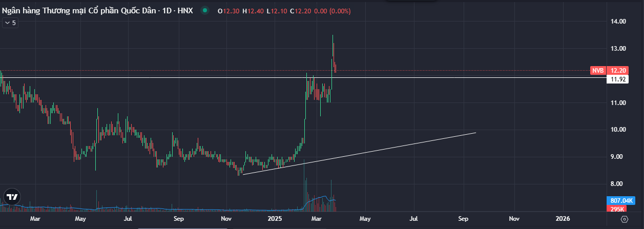Click the 13.00 price axis label
This screenshot has width=644, height=229.
click(x=618, y=49)
